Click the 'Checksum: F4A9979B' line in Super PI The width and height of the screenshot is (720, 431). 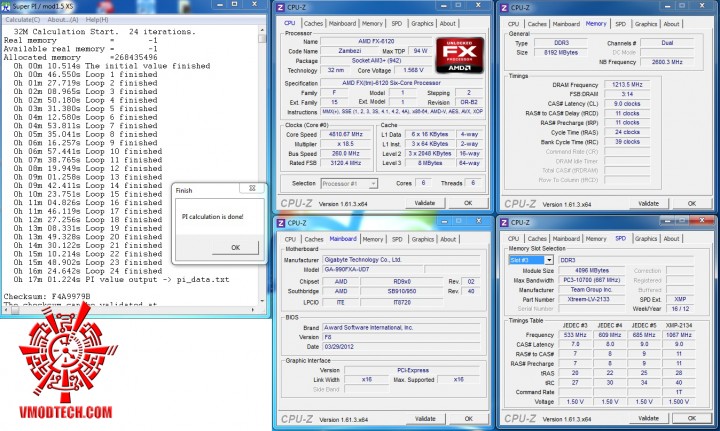tap(47, 297)
